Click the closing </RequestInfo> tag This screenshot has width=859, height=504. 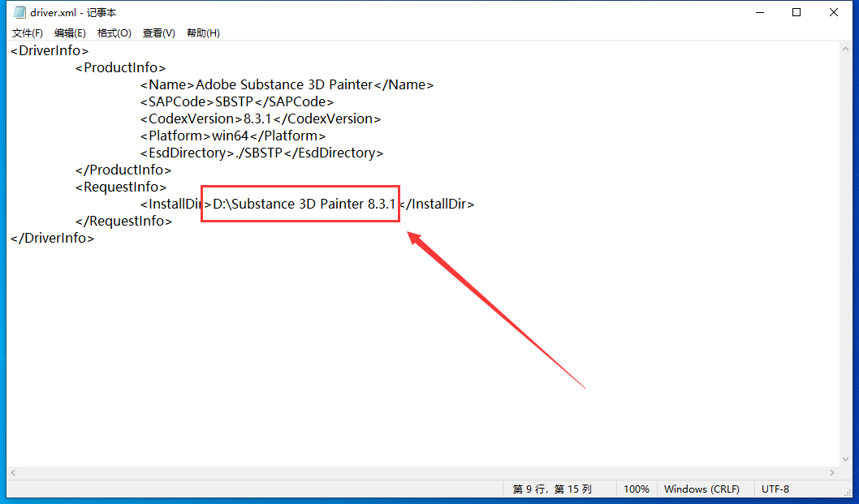(123, 221)
